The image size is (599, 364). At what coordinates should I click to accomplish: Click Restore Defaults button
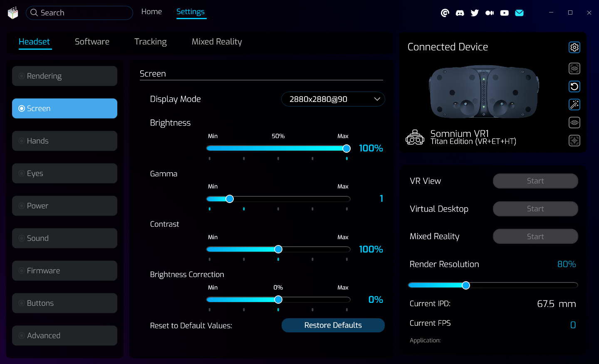tap(333, 325)
